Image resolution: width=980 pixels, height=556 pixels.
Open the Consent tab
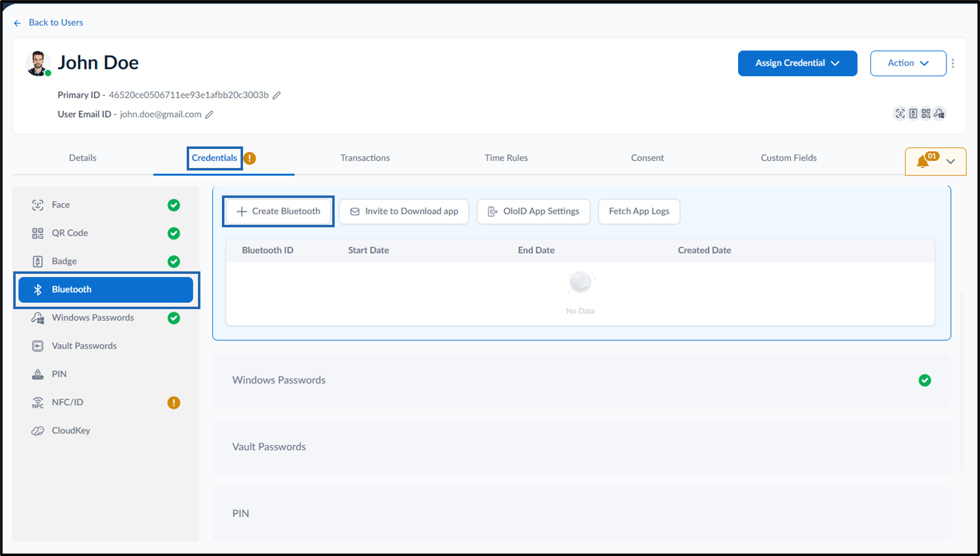point(647,158)
